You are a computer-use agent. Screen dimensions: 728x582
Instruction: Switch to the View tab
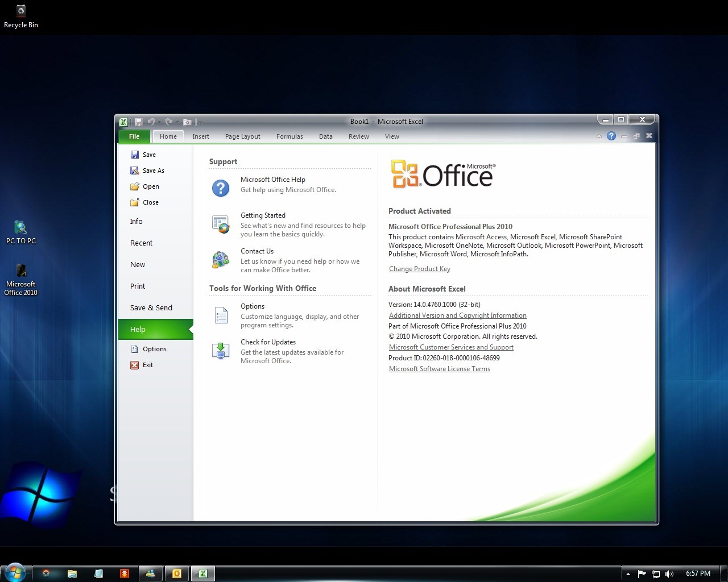pyautogui.click(x=392, y=136)
